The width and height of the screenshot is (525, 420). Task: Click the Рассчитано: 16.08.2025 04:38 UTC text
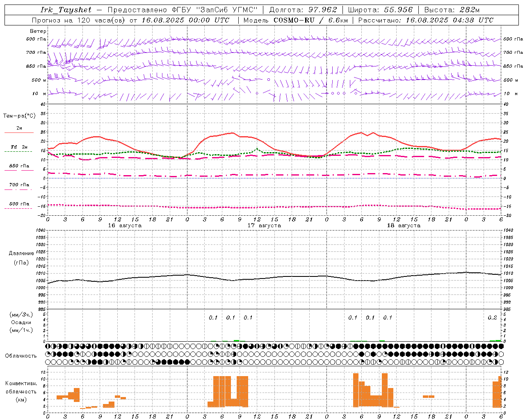click(x=426, y=20)
